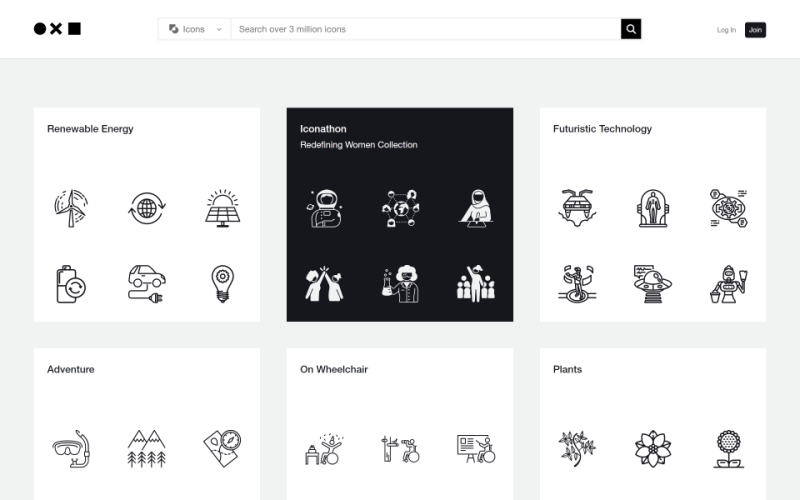This screenshot has height=500, width=800.
Task: Select the blooming flower icon
Action: 653,449
